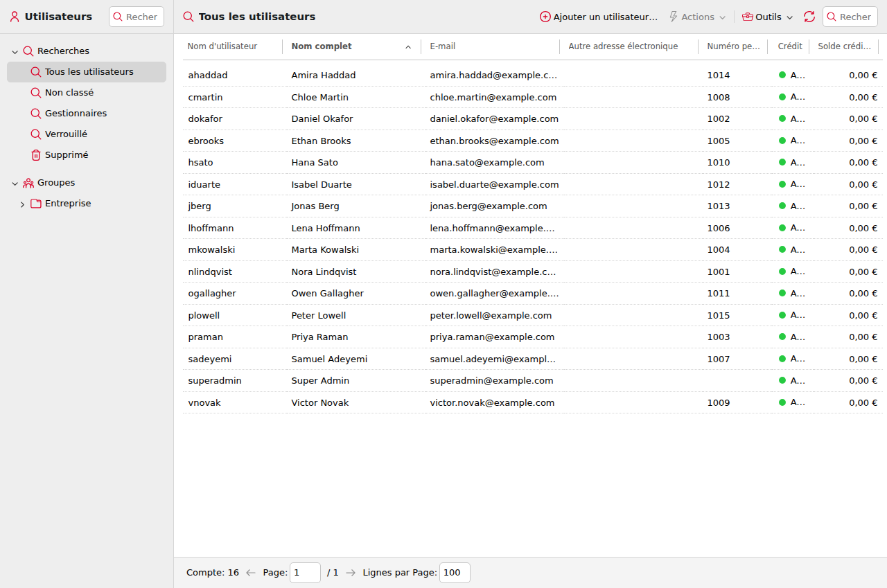The image size is (887, 588).
Task: Click the green credit dot for ahaddad
Action: pos(782,75)
